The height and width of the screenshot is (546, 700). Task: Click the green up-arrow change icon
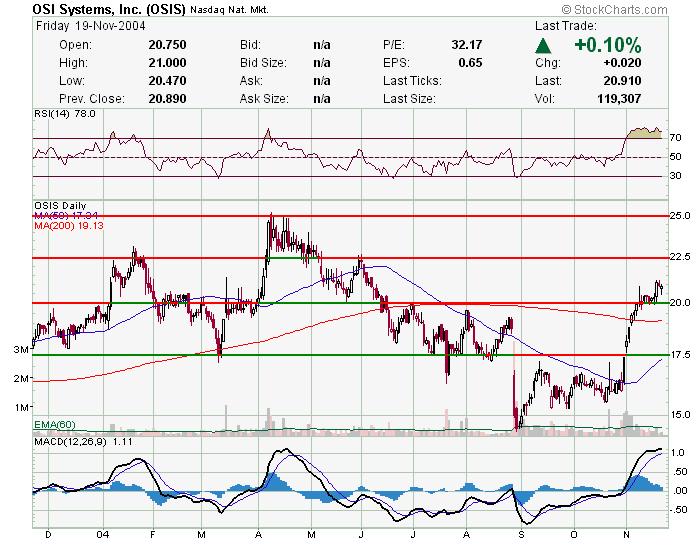click(543, 46)
